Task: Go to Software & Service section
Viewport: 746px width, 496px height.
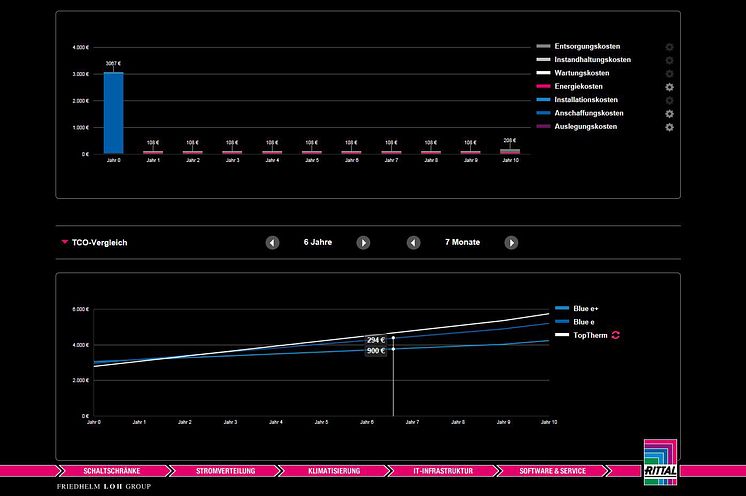Action: [552, 471]
